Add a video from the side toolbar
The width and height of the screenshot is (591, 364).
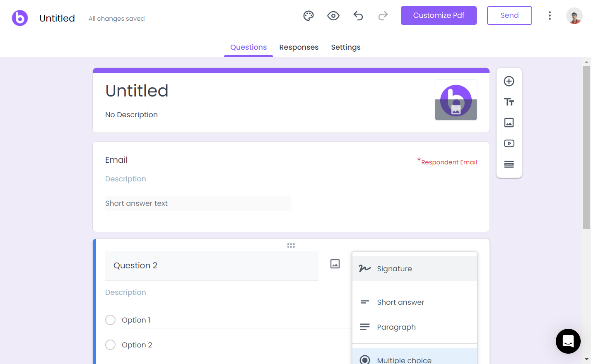coord(509,143)
